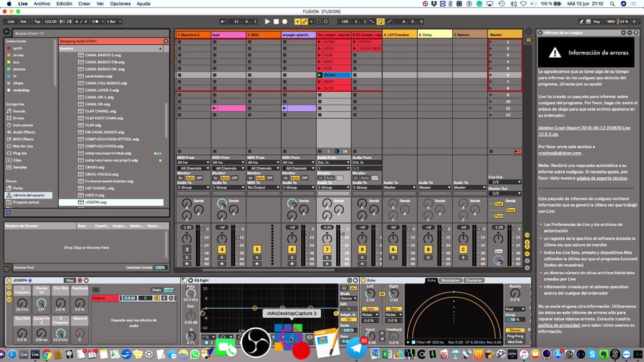Open the 1 Bar quantization dropdown

tap(114, 21)
